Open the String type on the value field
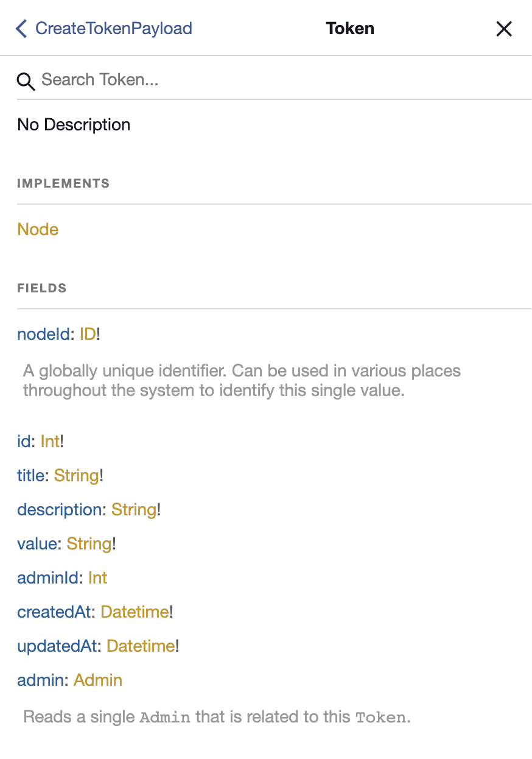 [89, 543]
